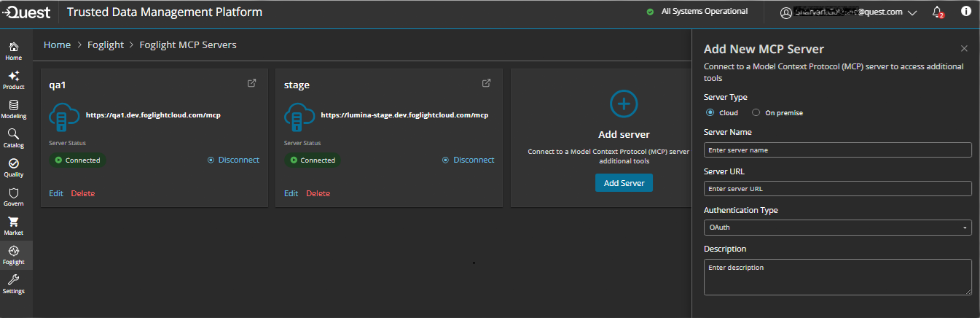
Task: Click the stage cloud server icon
Action: pos(298,117)
